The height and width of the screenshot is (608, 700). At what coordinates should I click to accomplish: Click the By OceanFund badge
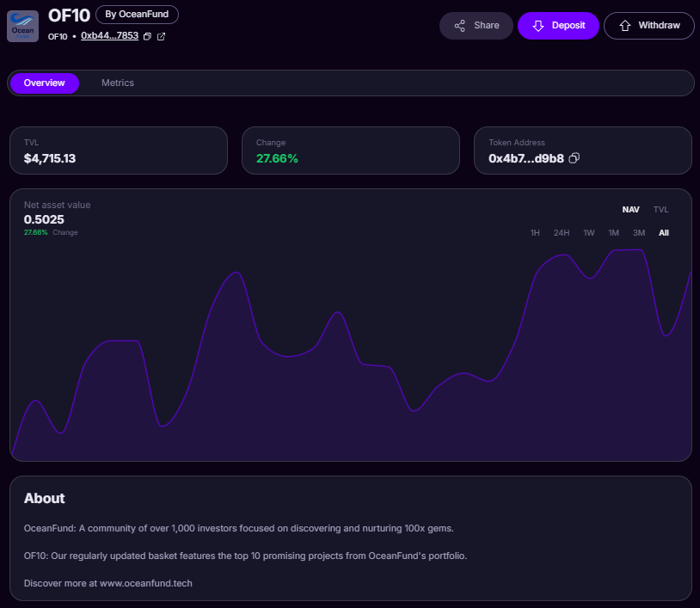click(137, 15)
